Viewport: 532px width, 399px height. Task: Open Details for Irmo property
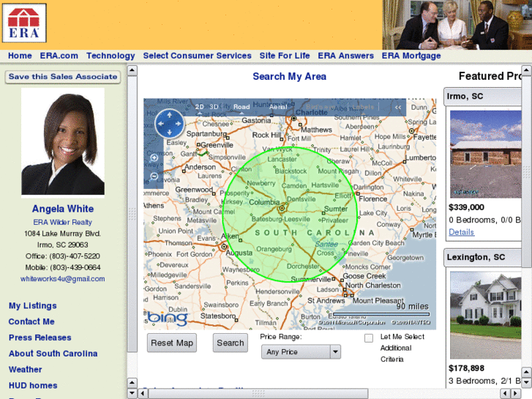tap(462, 232)
